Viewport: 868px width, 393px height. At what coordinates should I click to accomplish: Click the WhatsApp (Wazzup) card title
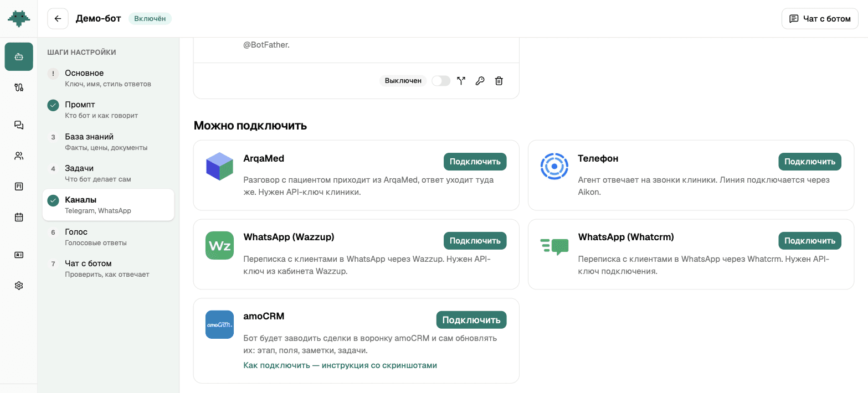(x=289, y=237)
